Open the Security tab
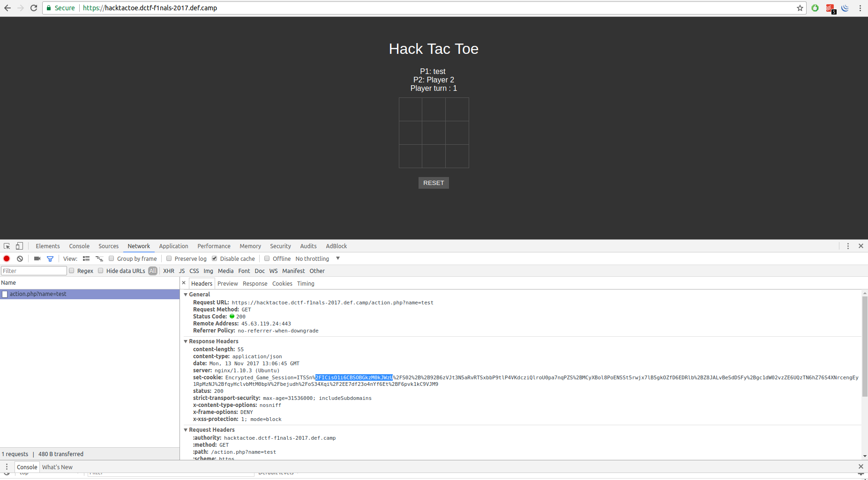The image size is (868, 480). (280, 246)
